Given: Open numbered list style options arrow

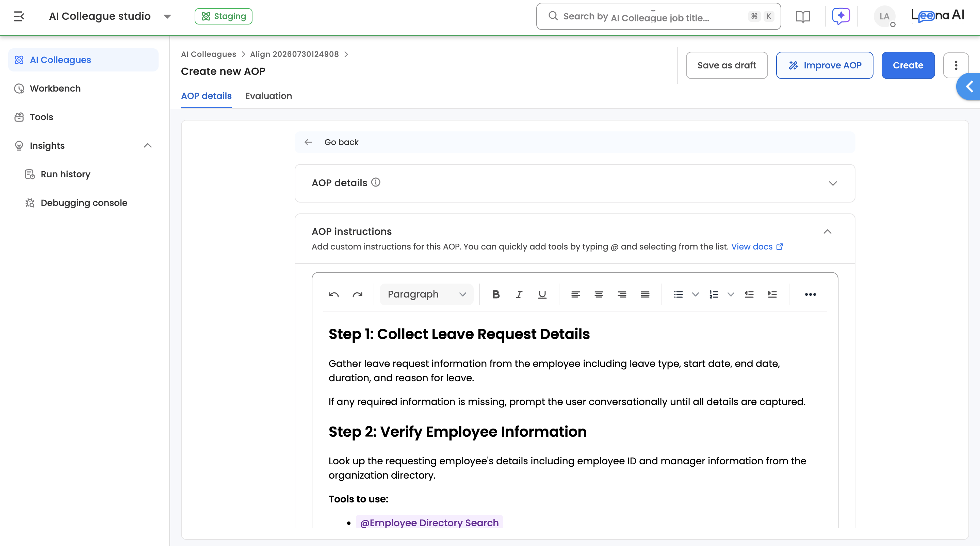Looking at the screenshot, I should coord(731,294).
